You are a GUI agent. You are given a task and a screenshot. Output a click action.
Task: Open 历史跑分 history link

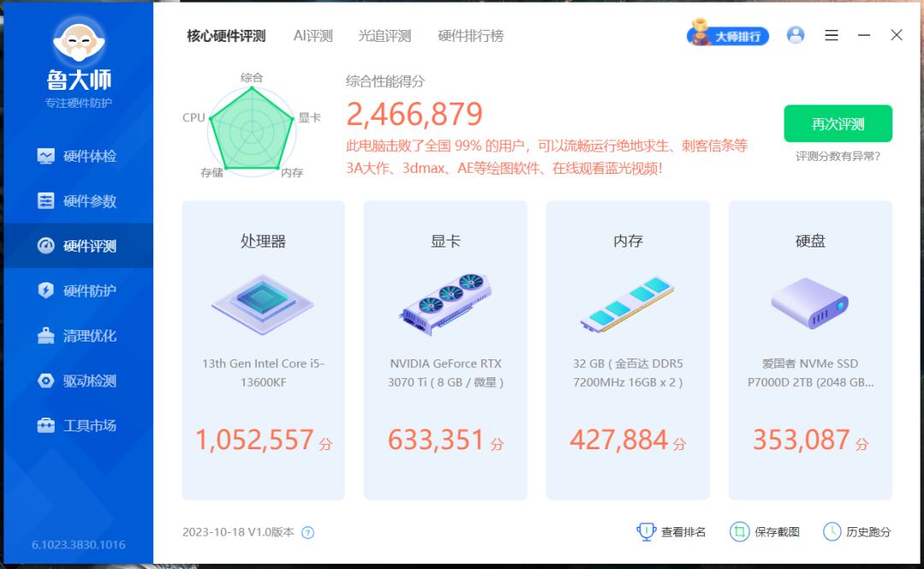(x=856, y=532)
